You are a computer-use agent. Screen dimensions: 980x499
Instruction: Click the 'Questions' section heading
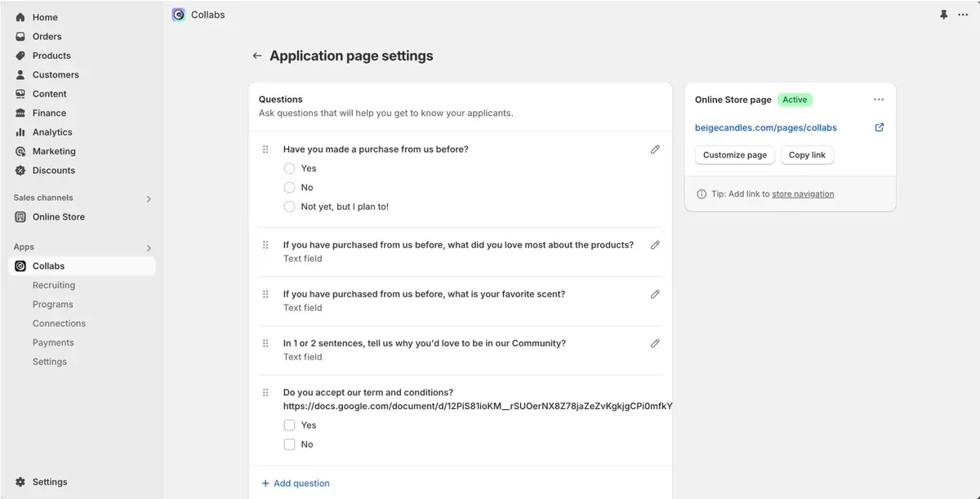click(x=281, y=100)
